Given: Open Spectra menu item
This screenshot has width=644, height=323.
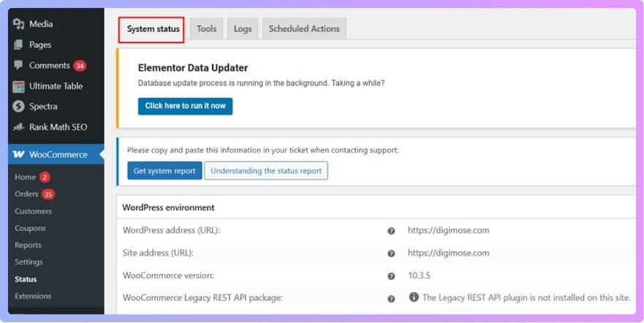Looking at the screenshot, I should (x=43, y=106).
